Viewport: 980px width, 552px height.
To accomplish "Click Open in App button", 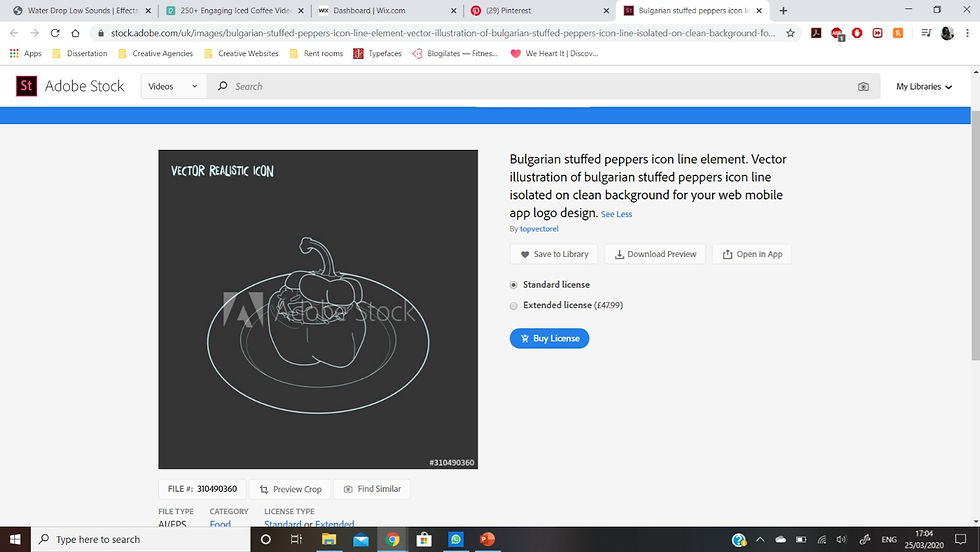I will [x=752, y=254].
